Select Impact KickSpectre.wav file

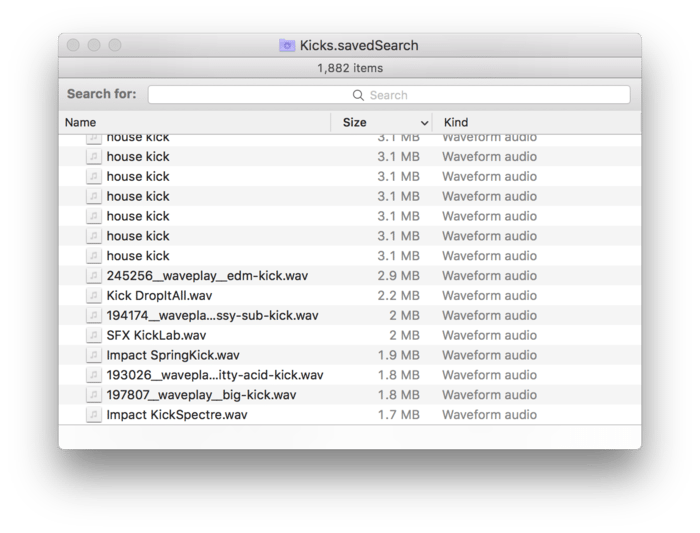(350, 415)
